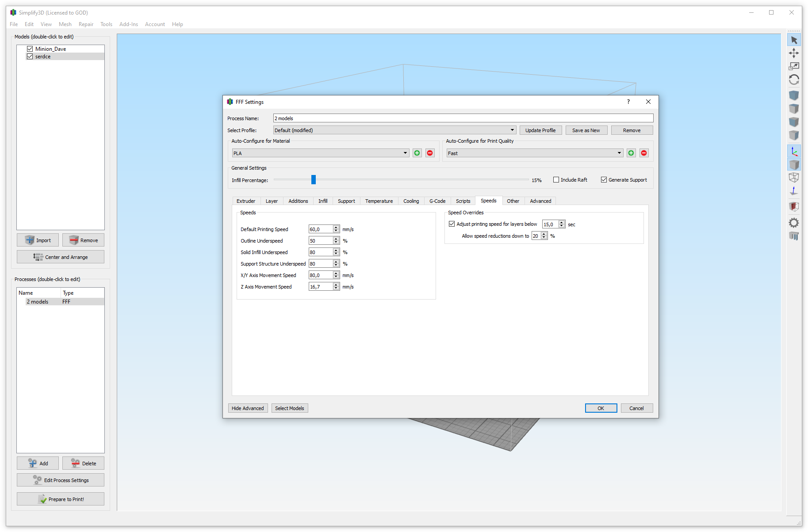
Task: Click the Process Name input field
Action: (463, 118)
